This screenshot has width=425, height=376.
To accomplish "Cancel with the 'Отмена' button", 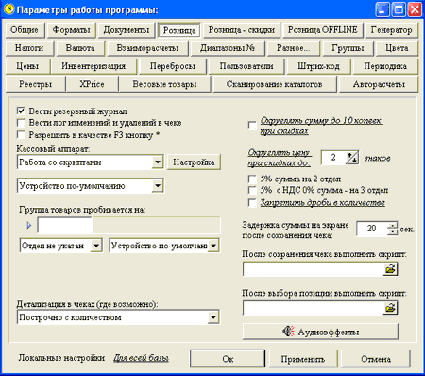I will (376, 359).
